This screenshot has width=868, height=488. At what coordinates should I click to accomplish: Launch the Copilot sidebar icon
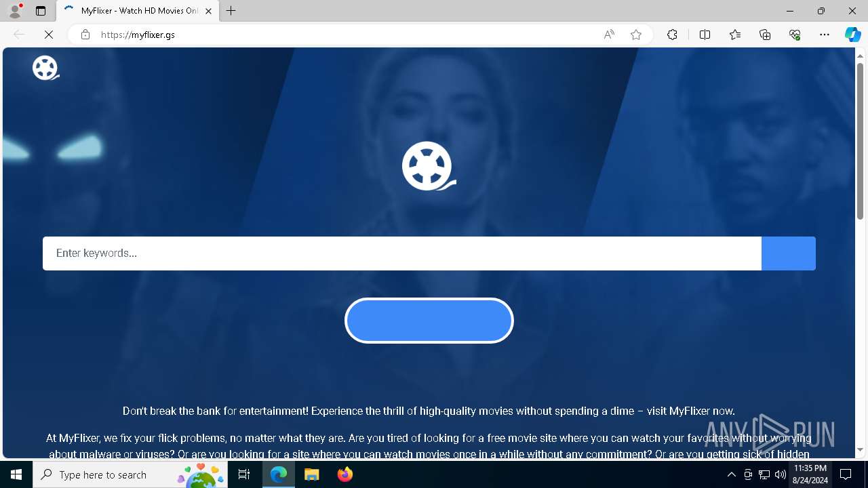click(x=853, y=35)
